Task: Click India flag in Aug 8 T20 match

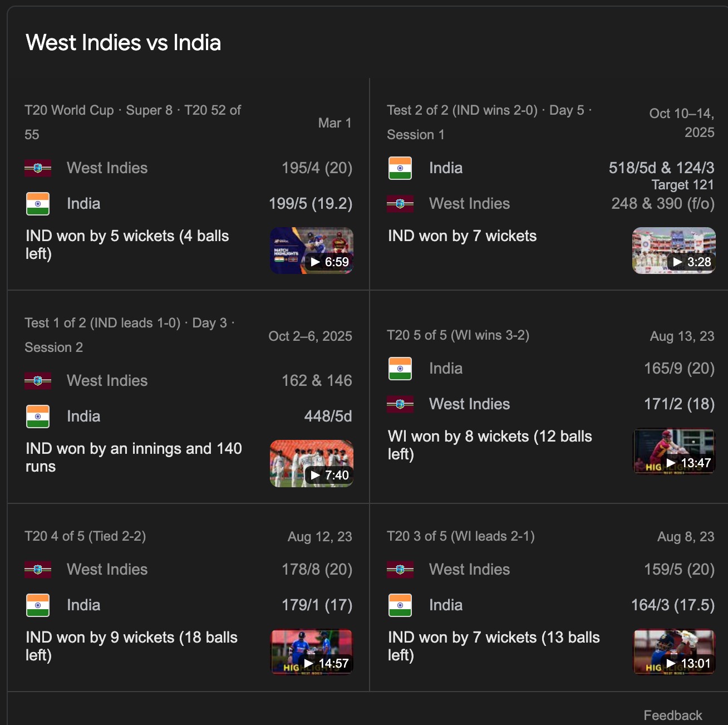Action: coord(400,605)
